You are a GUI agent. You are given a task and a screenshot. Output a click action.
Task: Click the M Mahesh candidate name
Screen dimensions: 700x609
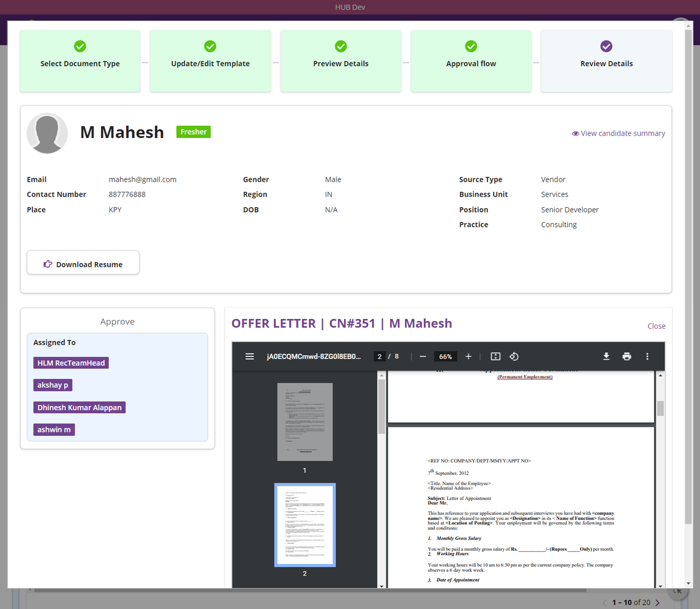(x=122, y=132)
